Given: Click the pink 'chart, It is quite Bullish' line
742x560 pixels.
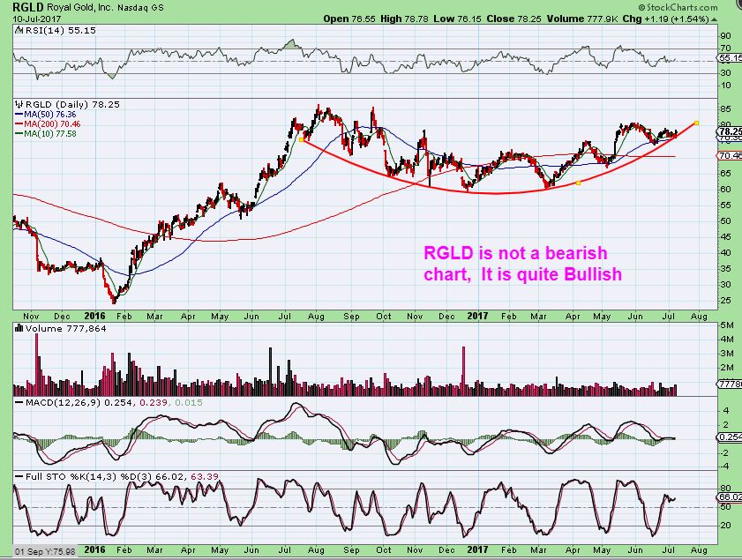Looking at the screenshot, I should pyautogui.click(x=522, y=274).
